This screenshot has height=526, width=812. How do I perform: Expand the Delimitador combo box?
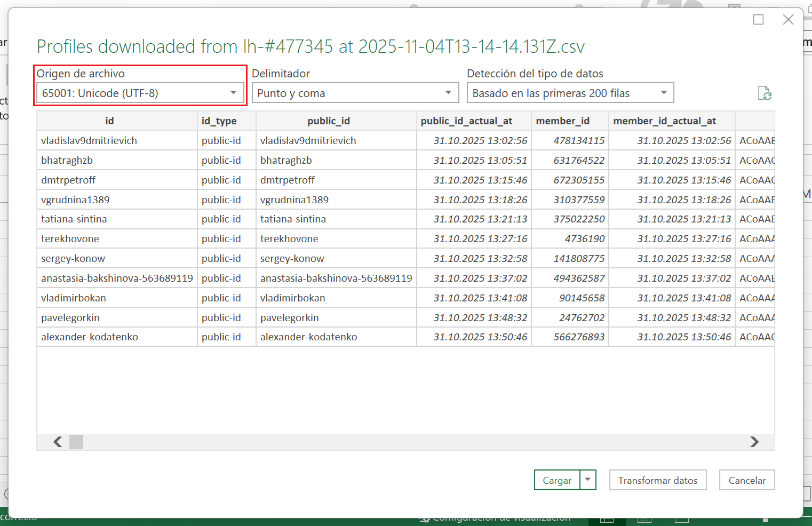coord(355,93)
